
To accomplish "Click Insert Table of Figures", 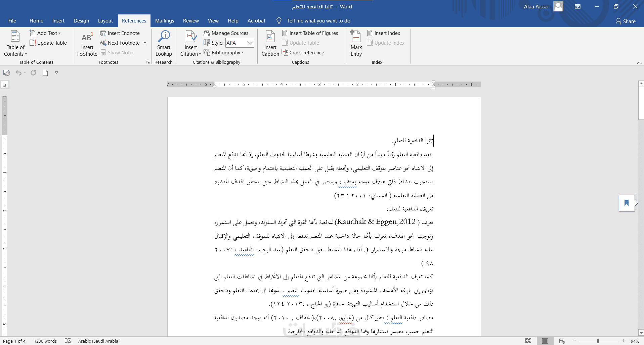I will point(310,33).
